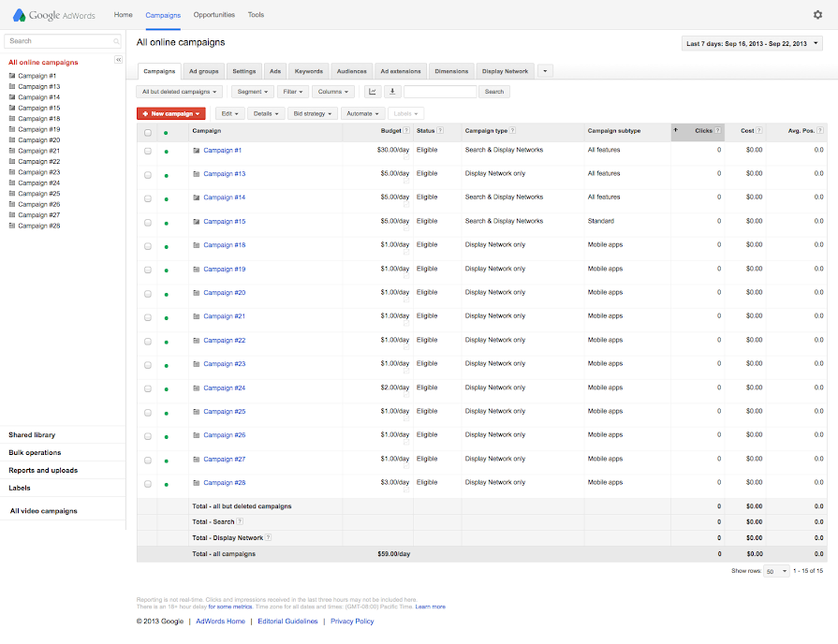Check the select-all campaigns header checkbox
The width and height of the screenshot is (838, 644).
click(148, 132)
